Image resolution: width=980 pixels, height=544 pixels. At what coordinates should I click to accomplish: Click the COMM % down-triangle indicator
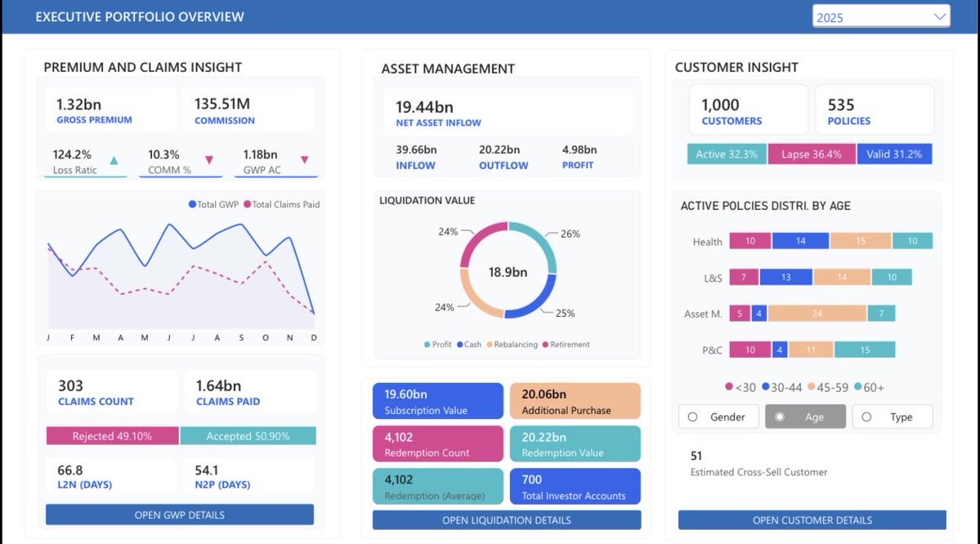[x=209, y=161]
